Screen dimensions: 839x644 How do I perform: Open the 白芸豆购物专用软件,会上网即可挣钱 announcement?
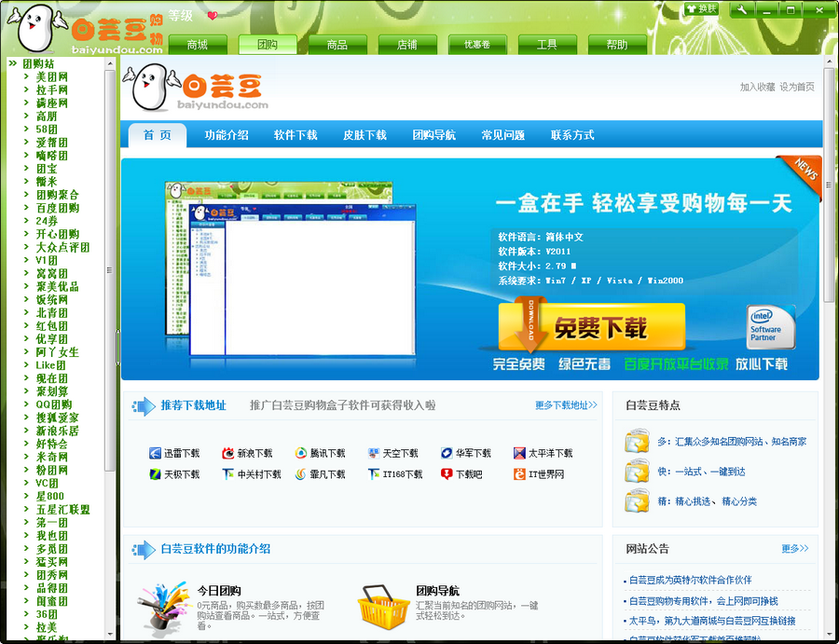703,601
